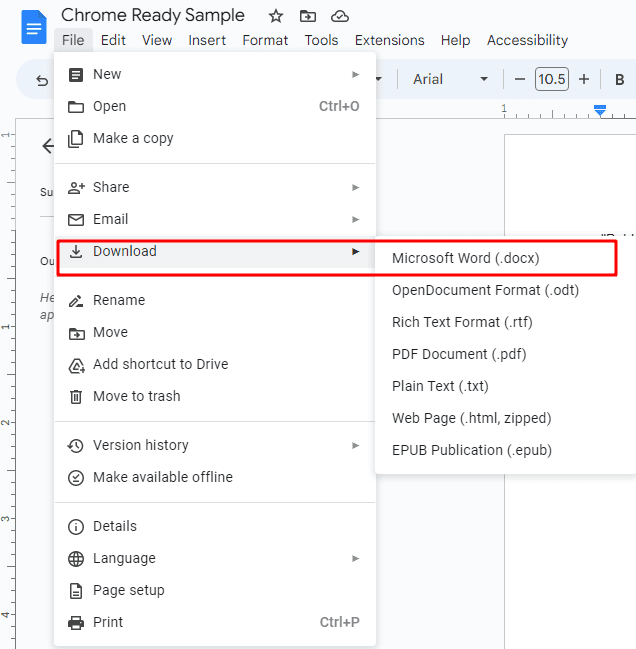Download as OpenDocument Format (.odt)
Screen dimensions: 636x649
[505, 290]
